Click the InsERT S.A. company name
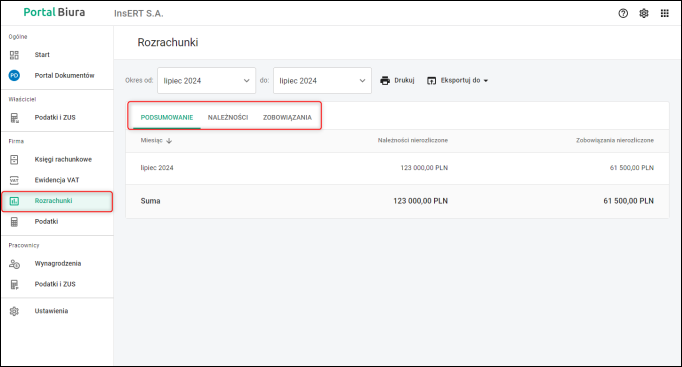 coord(139,13)
